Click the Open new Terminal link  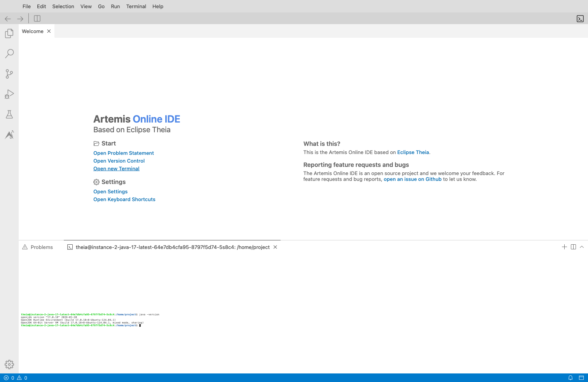[x=116, y=168]
